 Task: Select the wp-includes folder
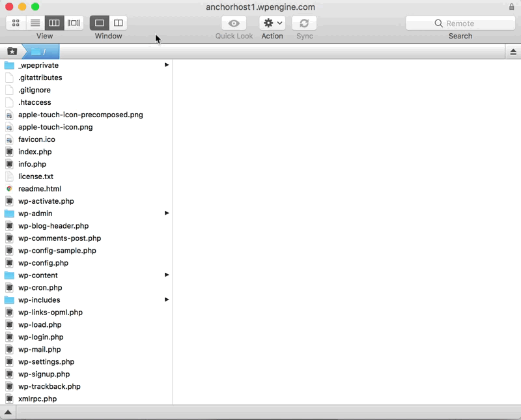[86, 300]
